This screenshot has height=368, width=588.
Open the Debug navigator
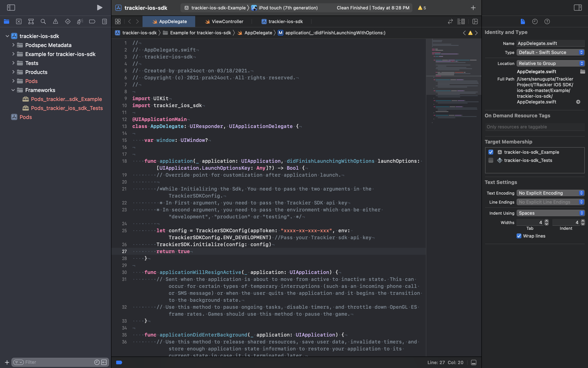[x=80, y=21]
